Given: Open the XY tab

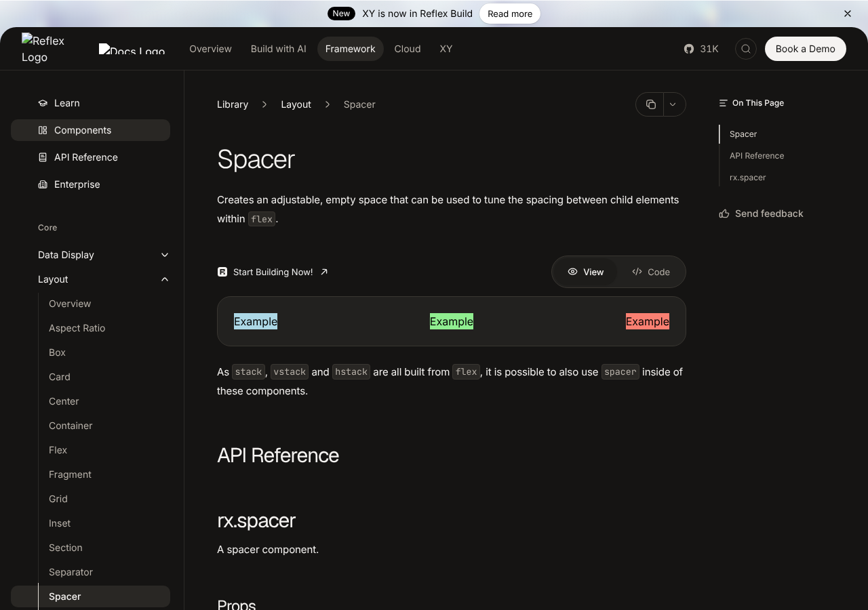Looking at the screenshot, I should click(x=446, y=49).
